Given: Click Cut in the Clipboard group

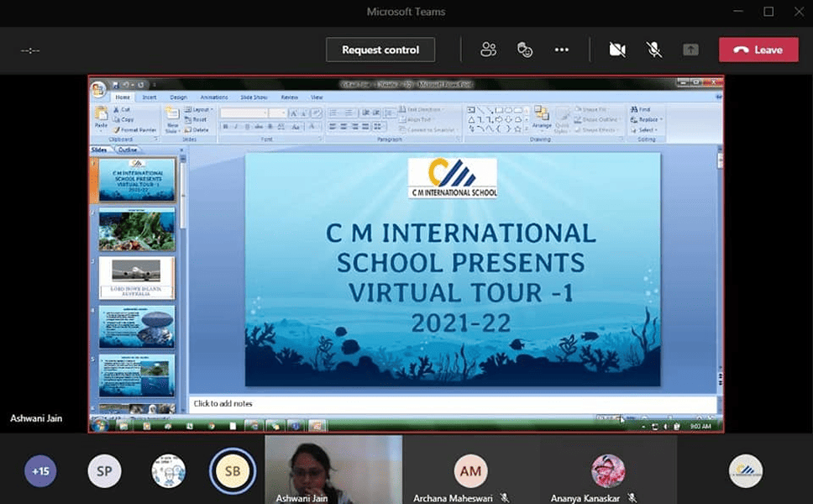Looking at the screenshot, I should [x=123, y=110].
